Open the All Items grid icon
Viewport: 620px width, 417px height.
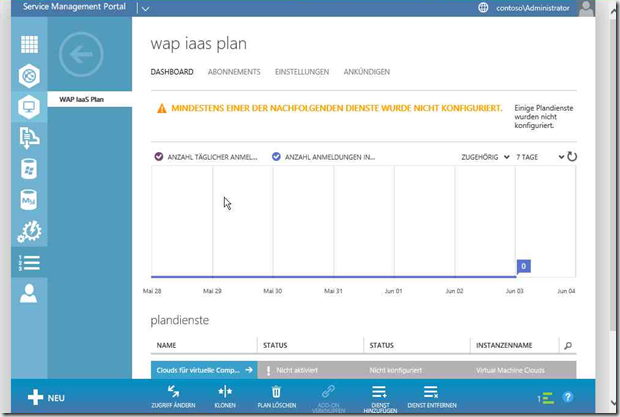click(x=29, y=44)
